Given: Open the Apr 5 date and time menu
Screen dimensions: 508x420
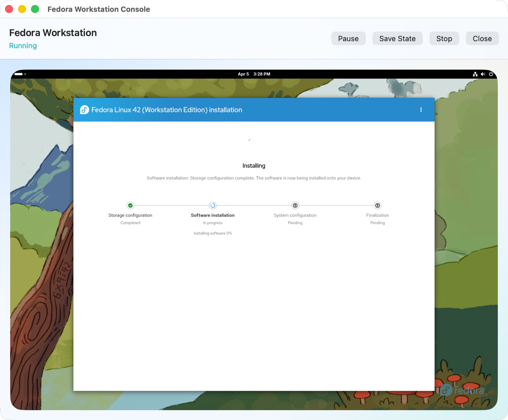Looking at the screenshot, I should click(254, 74).
